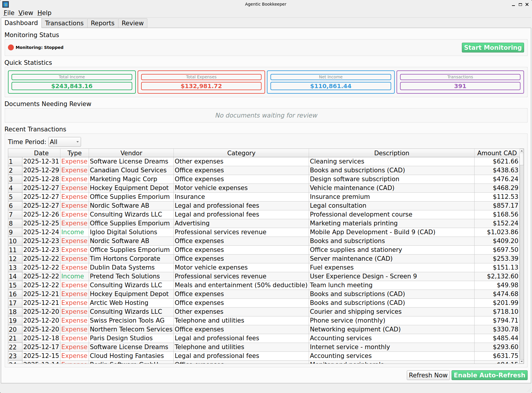
Task: Enable Auto-Refresh
Action: (489, 375)
